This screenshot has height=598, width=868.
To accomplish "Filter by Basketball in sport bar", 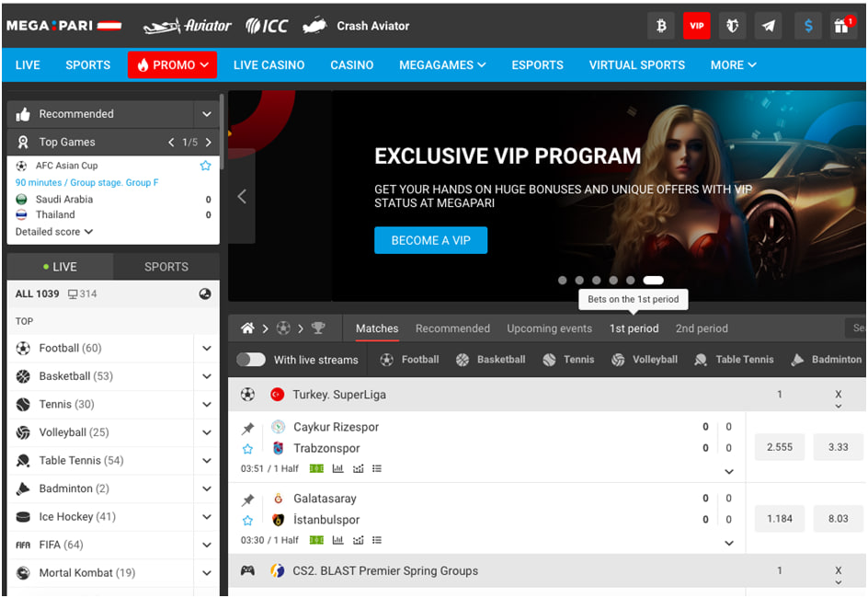I will [x=490, y=360].
